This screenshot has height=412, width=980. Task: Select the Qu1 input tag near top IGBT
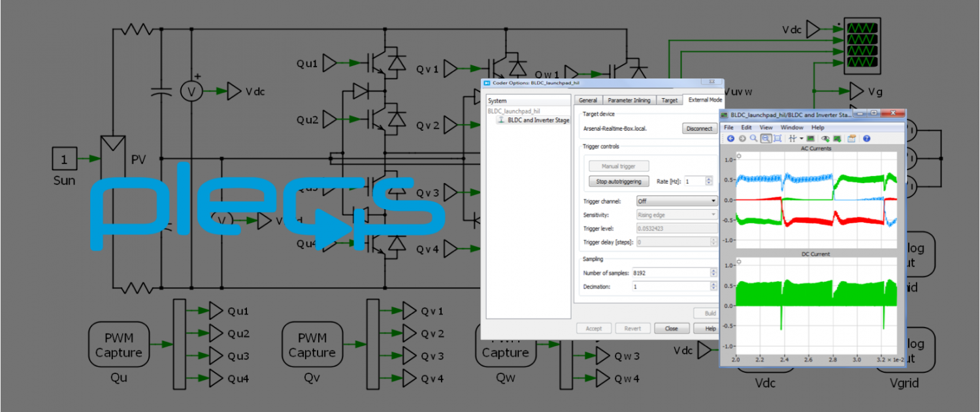click(x=330, y=63)
